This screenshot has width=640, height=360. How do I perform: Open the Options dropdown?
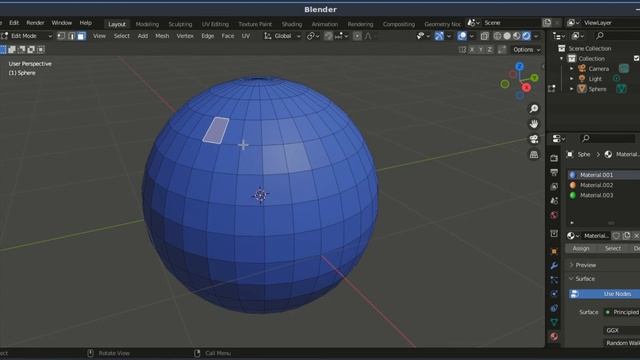coord(527,49)
